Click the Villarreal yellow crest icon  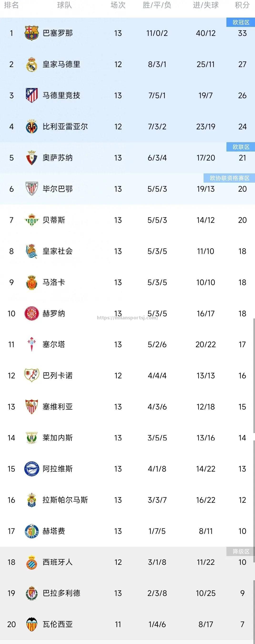click(x=31, y=127)
